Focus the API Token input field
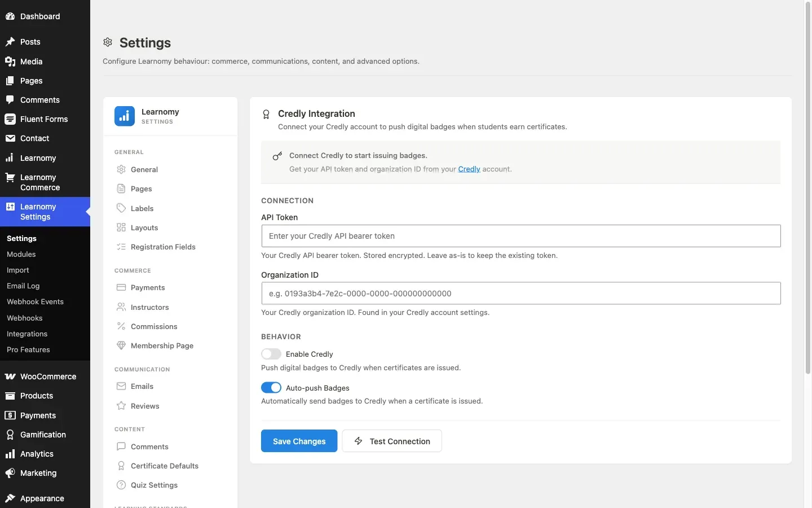The width and height of the screenshot is (812, 508). (521, 236)
